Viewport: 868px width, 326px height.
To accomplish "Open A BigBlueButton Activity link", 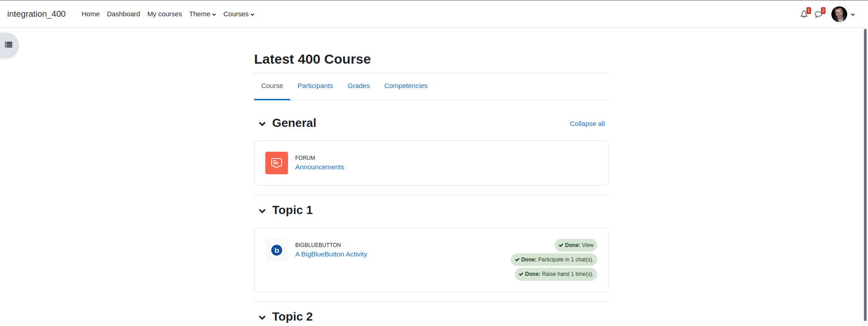I will (331, 254).
